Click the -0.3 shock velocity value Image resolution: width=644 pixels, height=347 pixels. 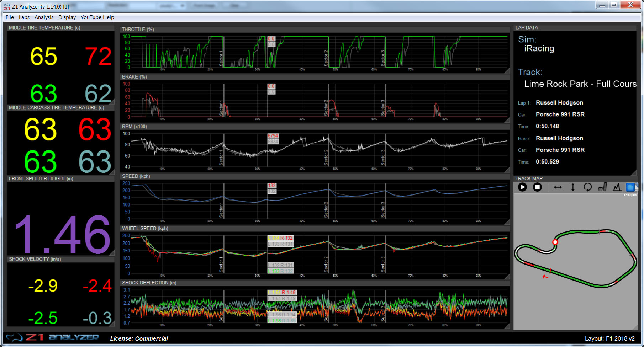coord(97,318)
